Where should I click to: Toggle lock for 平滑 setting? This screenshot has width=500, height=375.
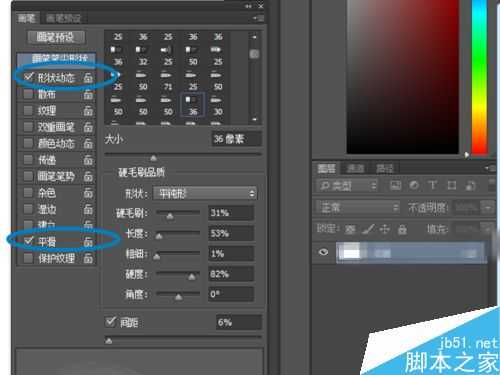click(x=88, y=241)
